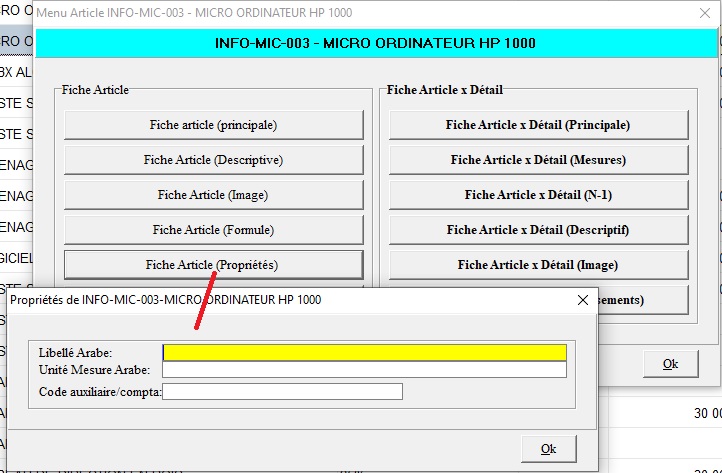
Task: Select Fiche Article (Formule)
Action: coord(213,230)
